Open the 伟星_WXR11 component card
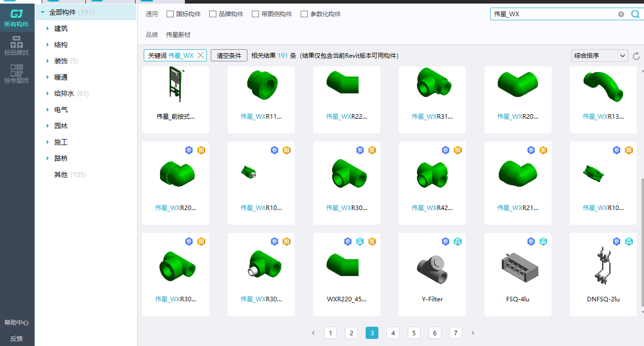The image size is (644, 346). [x=261, y=99]
